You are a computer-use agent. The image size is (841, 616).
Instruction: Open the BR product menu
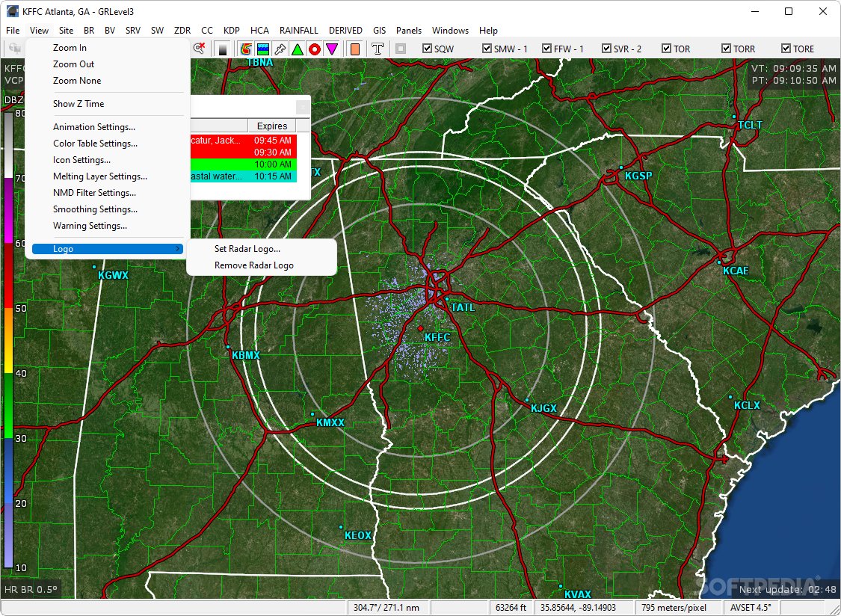coord(89,31)
